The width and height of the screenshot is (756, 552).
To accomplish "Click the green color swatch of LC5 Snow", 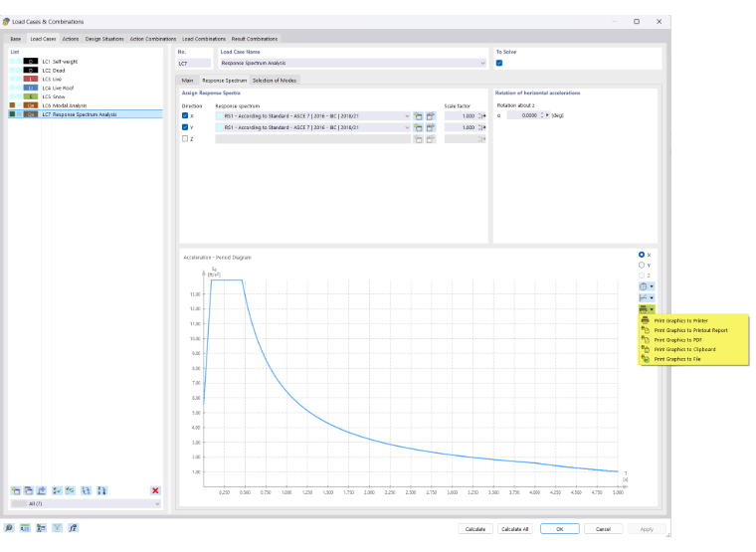I will [31, 96].
